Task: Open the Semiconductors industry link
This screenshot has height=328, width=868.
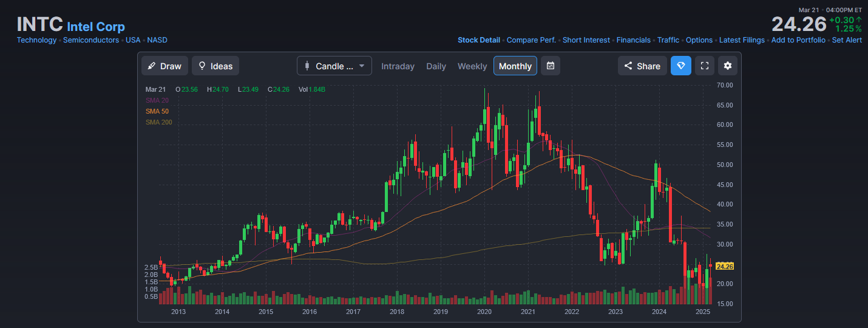Action: tap(91, 40)
